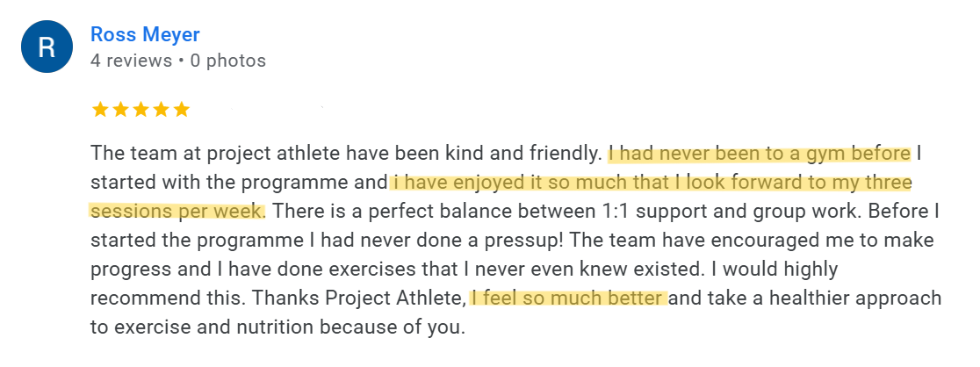Click the first gold star
This screenshot has height=367, width=980.
(x=99, y=110)
